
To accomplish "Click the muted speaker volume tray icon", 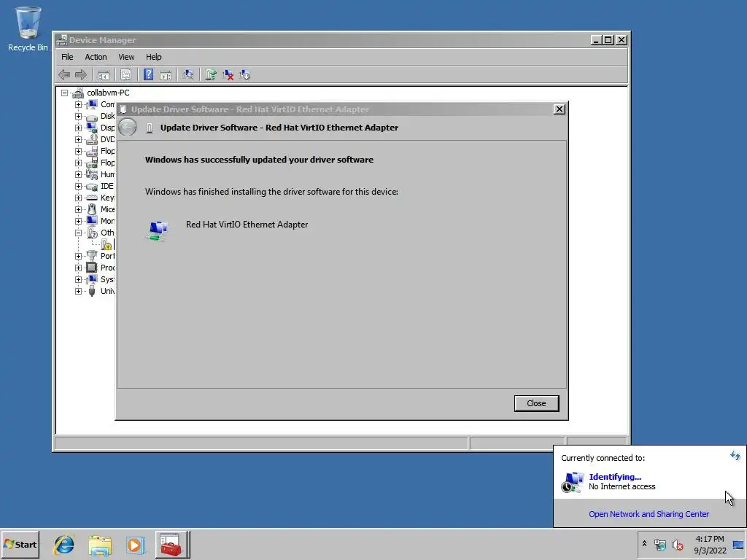I will pyautogui.click(x=677, y=545).
